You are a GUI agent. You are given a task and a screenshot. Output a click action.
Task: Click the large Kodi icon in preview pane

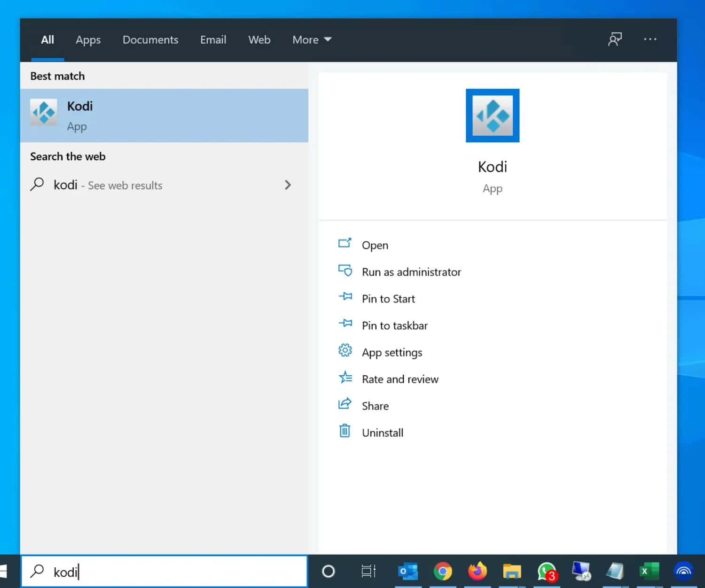pos(493,116)
